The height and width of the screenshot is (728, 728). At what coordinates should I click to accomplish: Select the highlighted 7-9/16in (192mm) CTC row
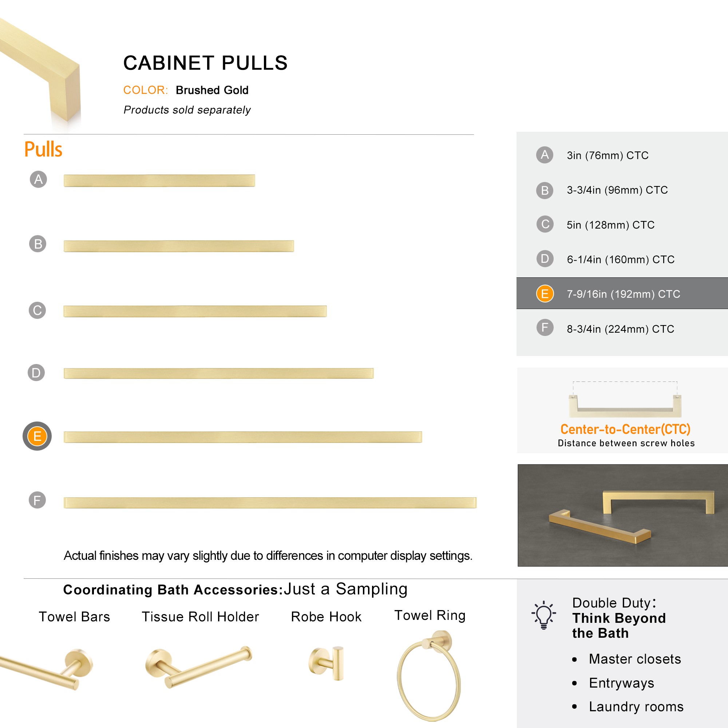click(622, 293)
